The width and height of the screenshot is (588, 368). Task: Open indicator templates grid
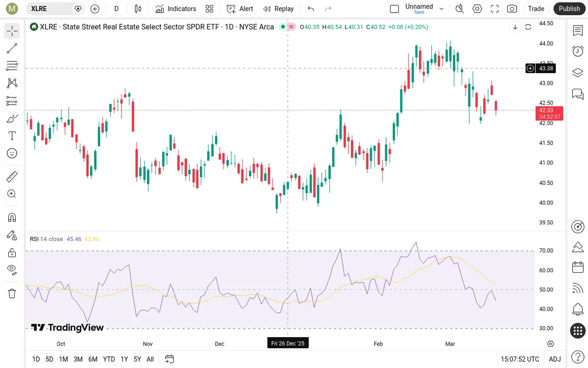[x=210, y=9]
